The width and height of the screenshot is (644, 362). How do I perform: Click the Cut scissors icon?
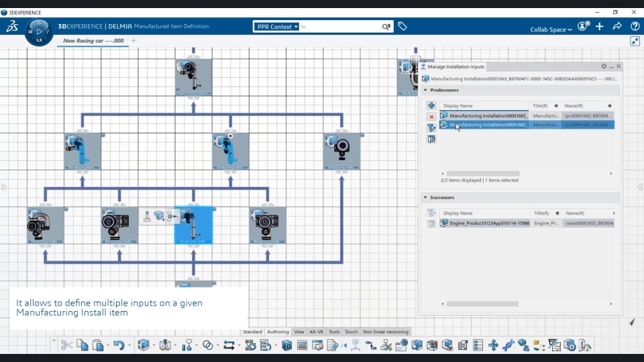(66, 345)
